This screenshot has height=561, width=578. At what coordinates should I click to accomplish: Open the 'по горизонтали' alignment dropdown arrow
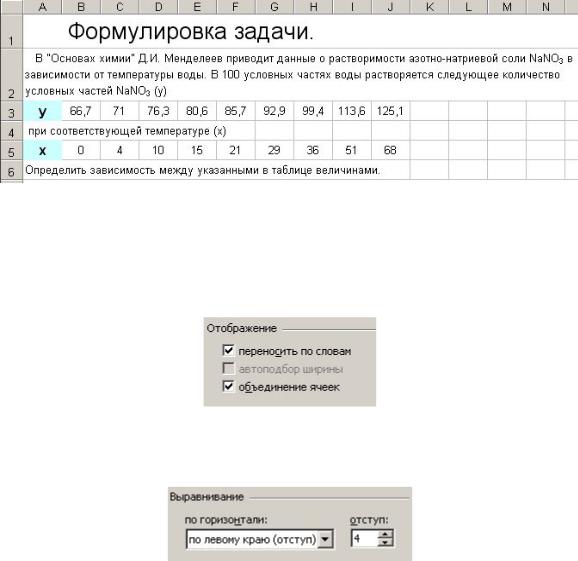(325, 539)
